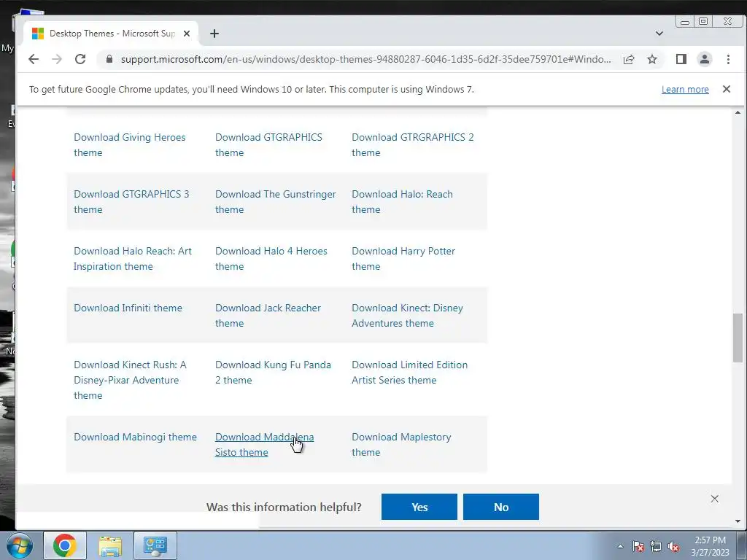Screen dimensions: 747x560
Task: Download Jack Reacher theme
Action: coord(268,315)
